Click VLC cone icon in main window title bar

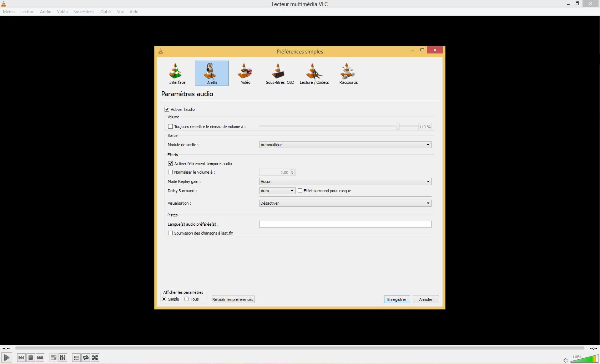point(4,4)
